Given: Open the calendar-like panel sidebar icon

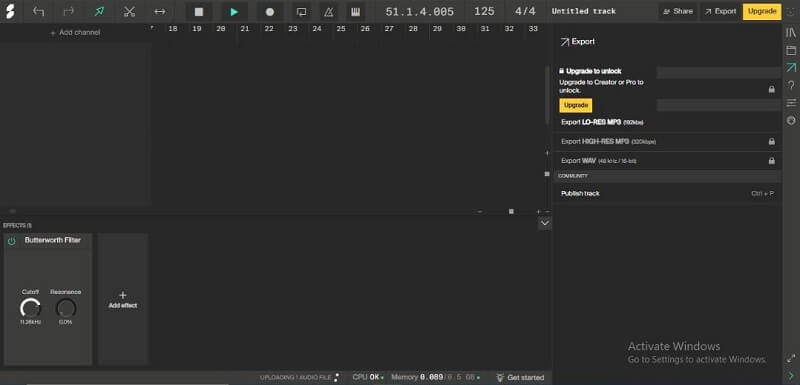Looking at the screenshot, I should coord(791,50).
